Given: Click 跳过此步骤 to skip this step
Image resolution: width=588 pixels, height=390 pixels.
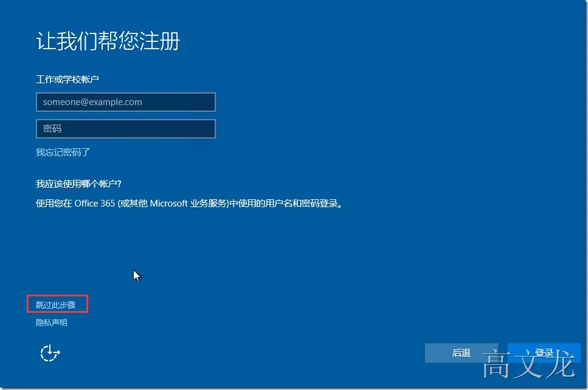Looking at the screenshot, I should 55,305.
